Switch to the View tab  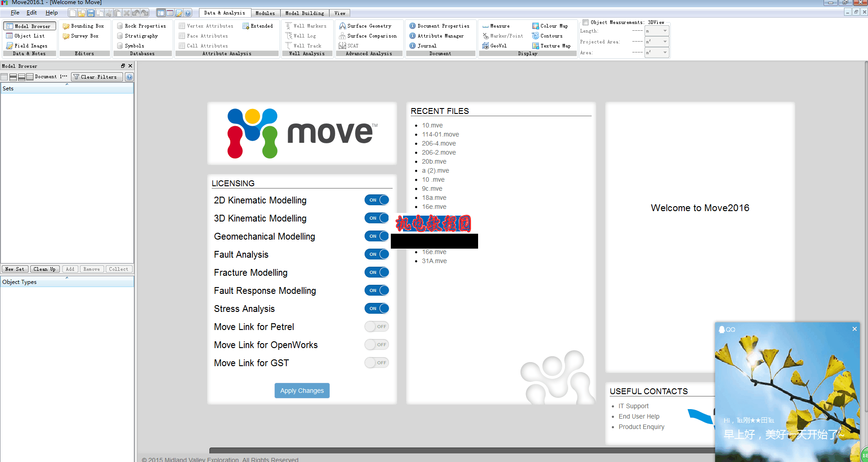click(340, 13)
